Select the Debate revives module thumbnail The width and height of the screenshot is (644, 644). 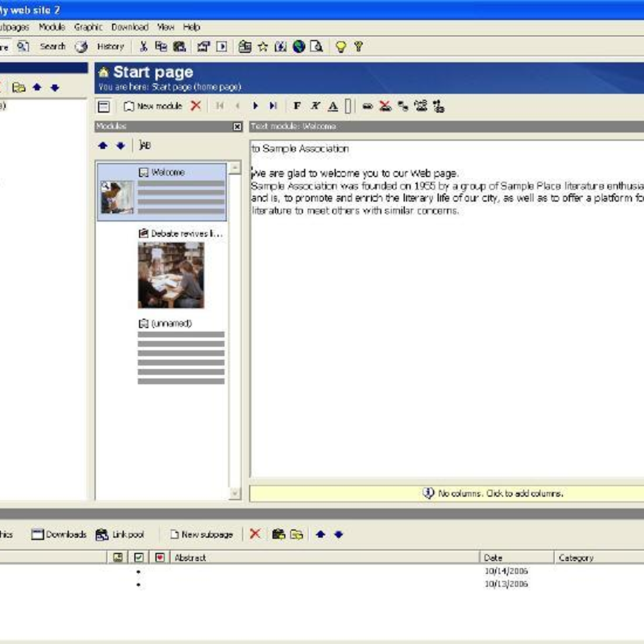pyautogui.click(x=171, y=275)
